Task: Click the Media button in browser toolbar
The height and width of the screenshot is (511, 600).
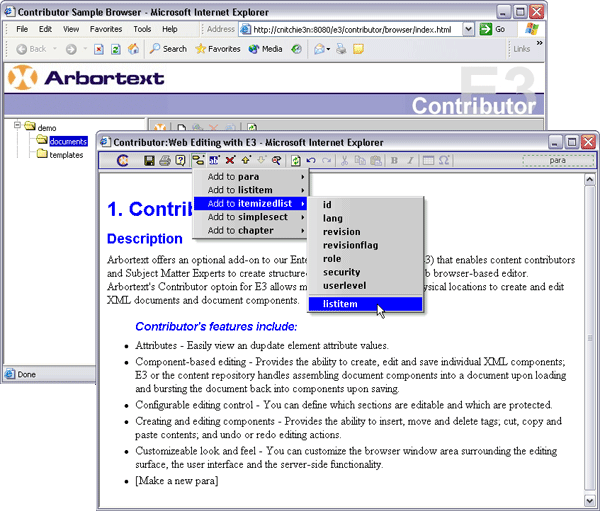Action: coord(265,49)
